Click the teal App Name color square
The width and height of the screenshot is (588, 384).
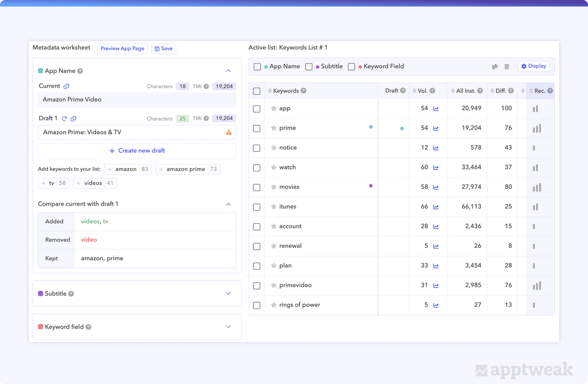41,71
